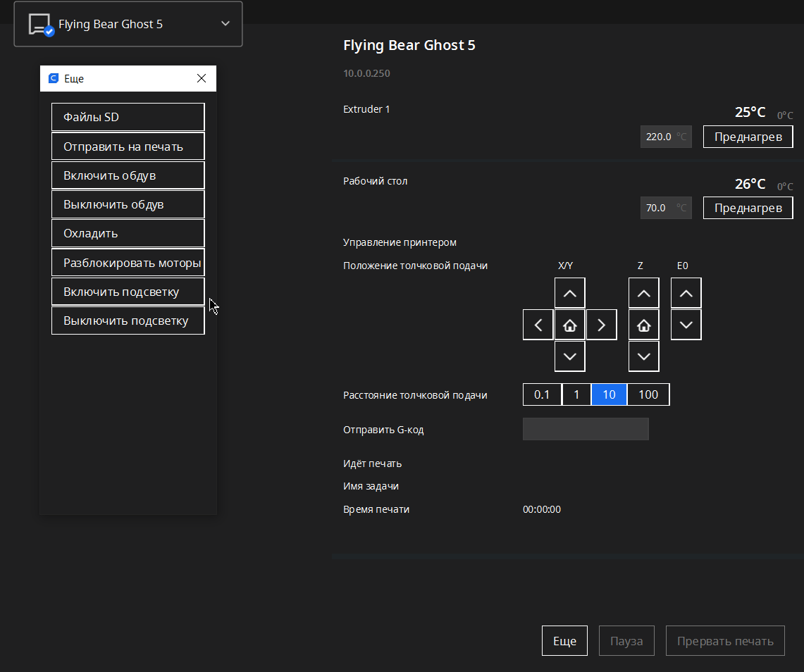
Task: Move Y axis up arrow
Action: [x=570, y=293]
